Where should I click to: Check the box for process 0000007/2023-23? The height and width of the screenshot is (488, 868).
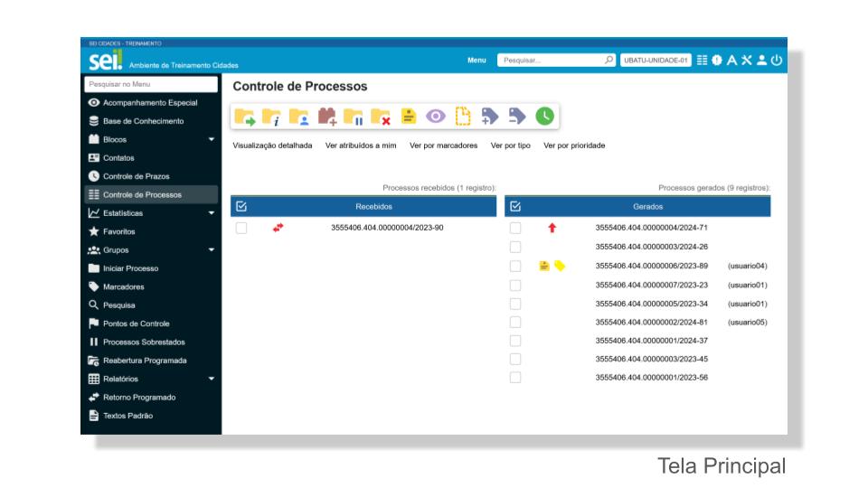[515, 286]
